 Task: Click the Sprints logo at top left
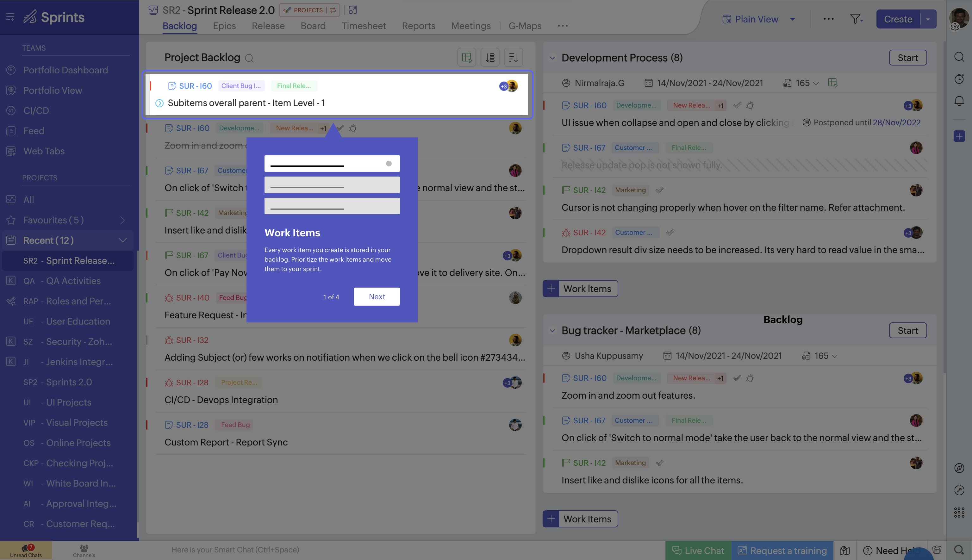[54, 17]
